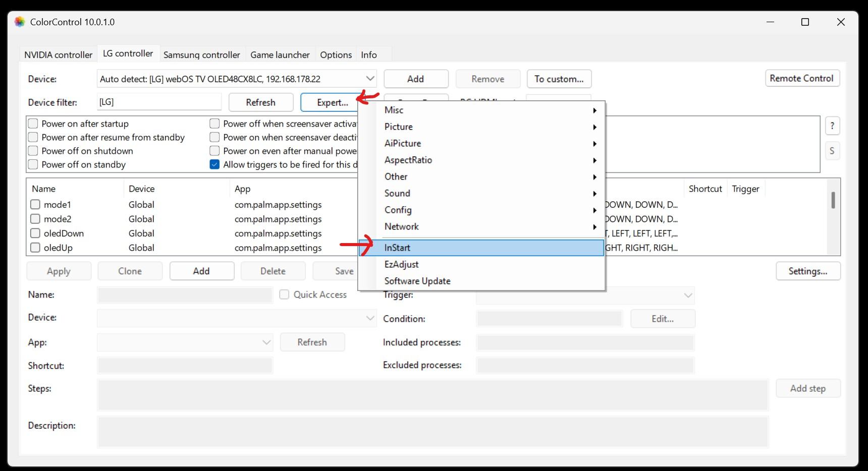
Task: Minimize the ColorControl window
Action: pos(771,22)
